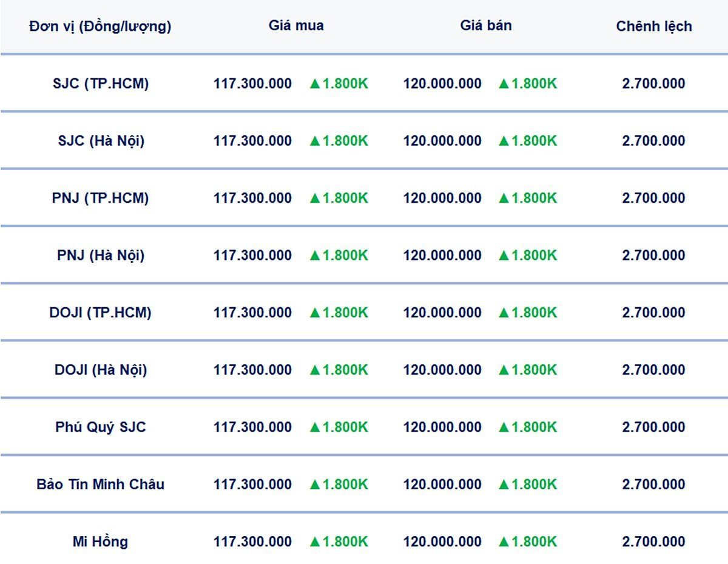
Task: Click the 'Giá bán' column header
Action: (x=486, y=25)
